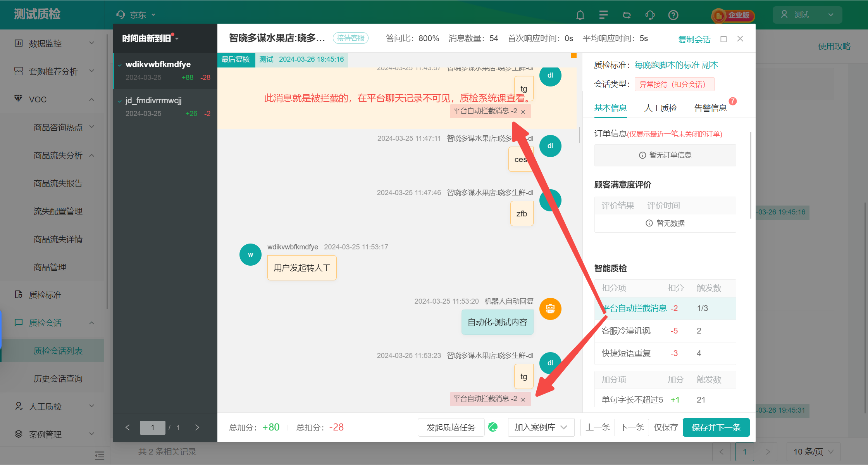Click the 用户发起转人工 message bubble

pos(302,268)
